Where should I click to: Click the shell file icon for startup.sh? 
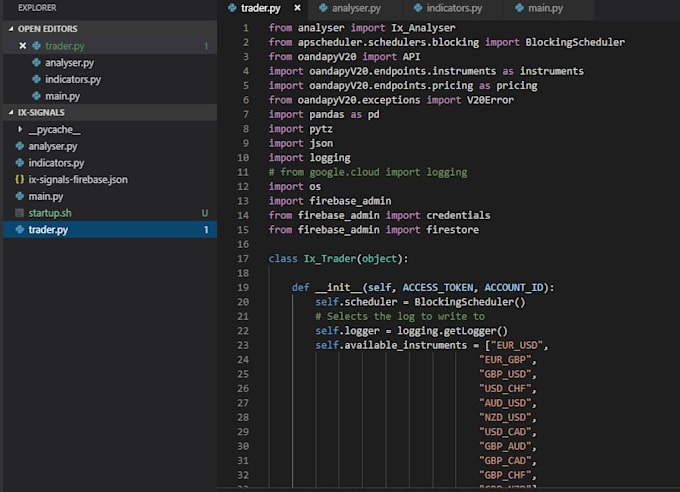(20, 213)
